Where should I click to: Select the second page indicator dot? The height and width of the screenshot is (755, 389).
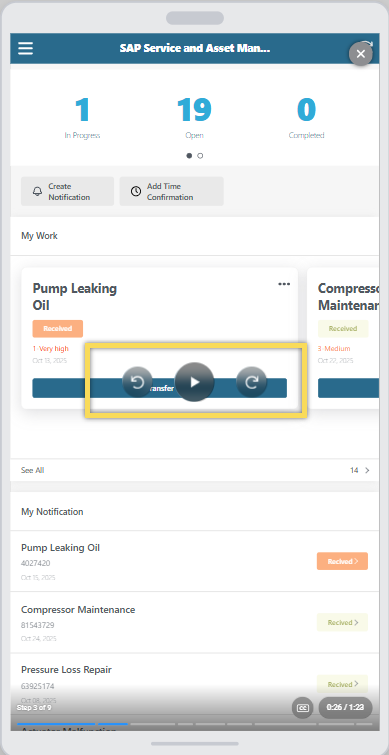coord(200,156)
